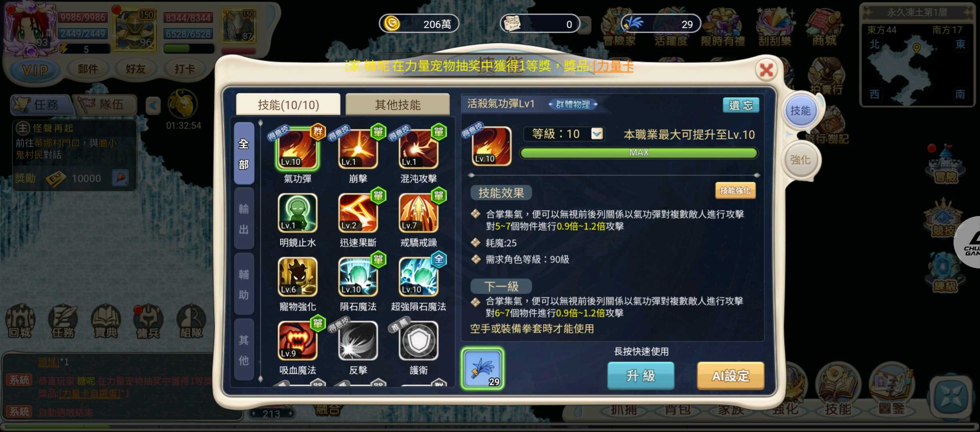This screenshot has width=980, height=432.
Task: Select the 超強隕石魔法 skill icon
Action: pos(418,277)
